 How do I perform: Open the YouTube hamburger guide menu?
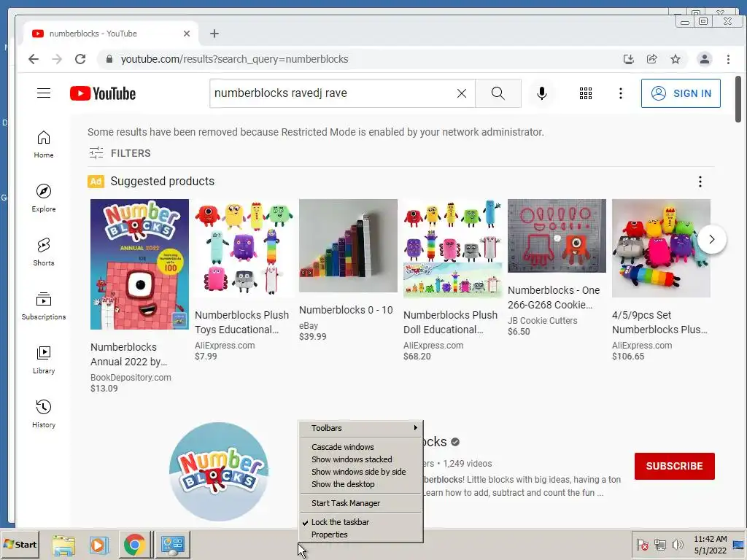[44, 93]
